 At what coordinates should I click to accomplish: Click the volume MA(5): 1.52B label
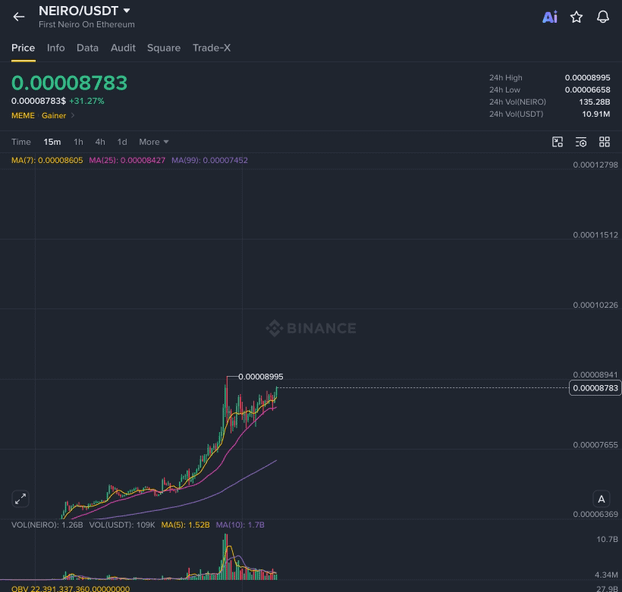coord(185,525)
